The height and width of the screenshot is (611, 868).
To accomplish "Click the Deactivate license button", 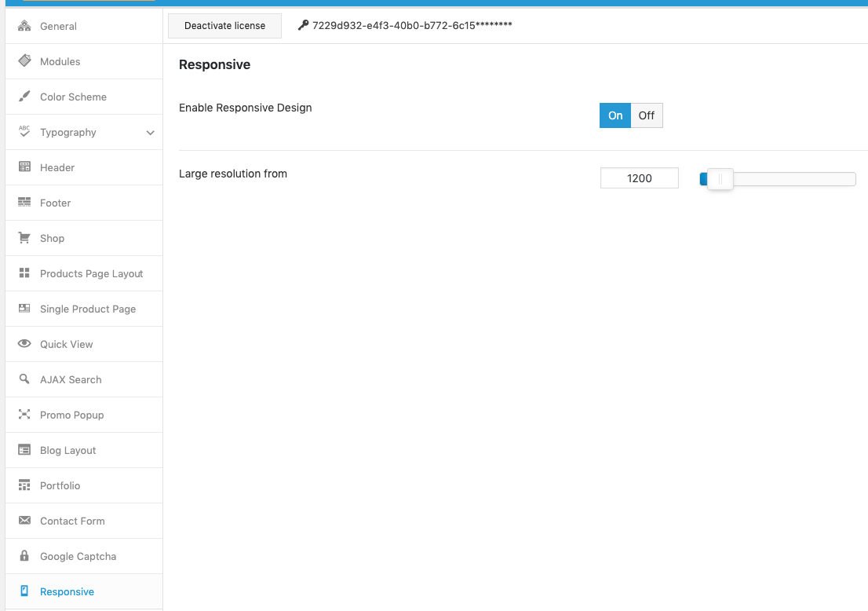I will pos(224,25).
